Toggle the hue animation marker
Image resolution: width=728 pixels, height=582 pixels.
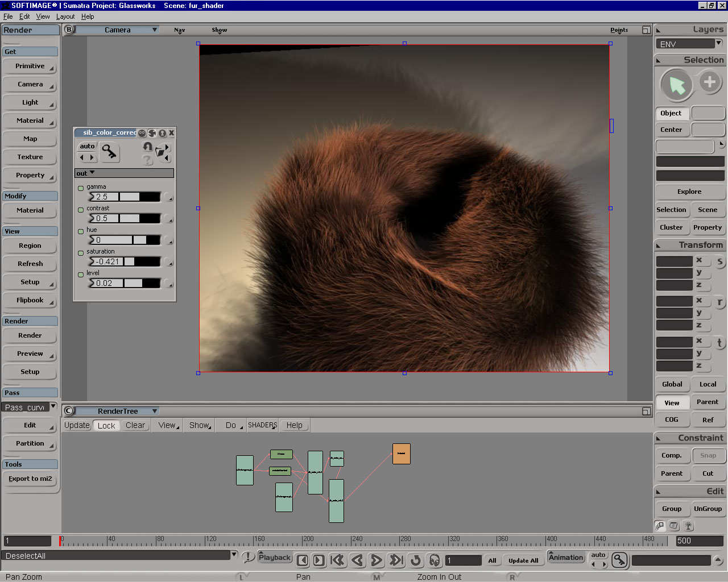81,231
